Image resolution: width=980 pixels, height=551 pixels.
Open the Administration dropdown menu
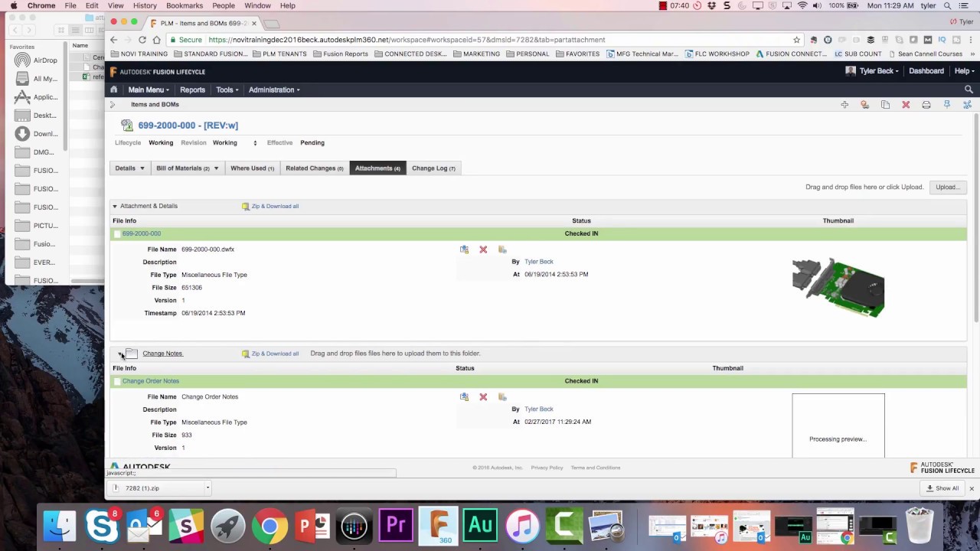point(274,90)
